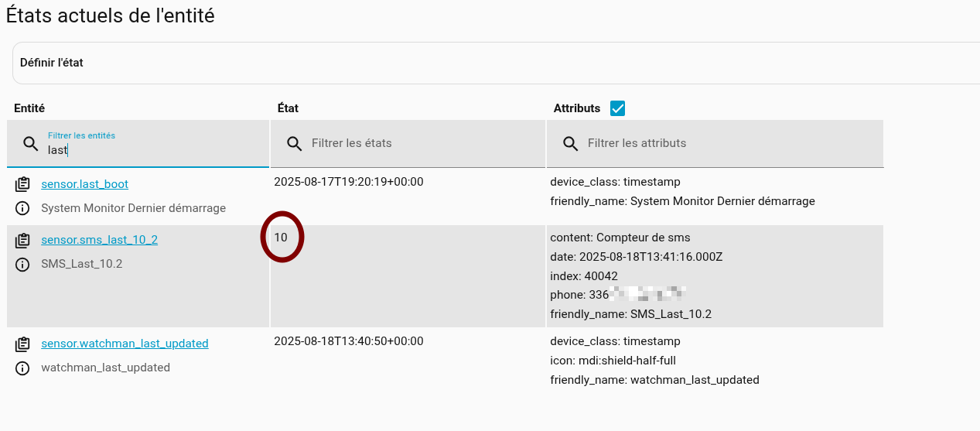Copy the sensor.last_boot entity ID

[x=22, y=184]
